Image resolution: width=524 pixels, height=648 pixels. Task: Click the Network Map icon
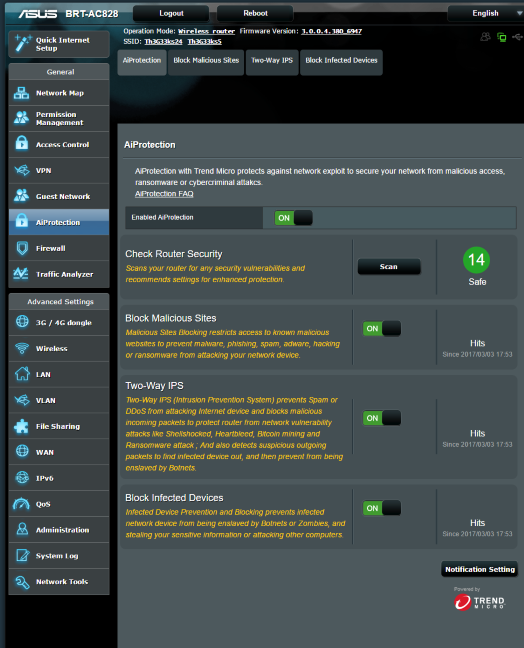click(21, 93)
